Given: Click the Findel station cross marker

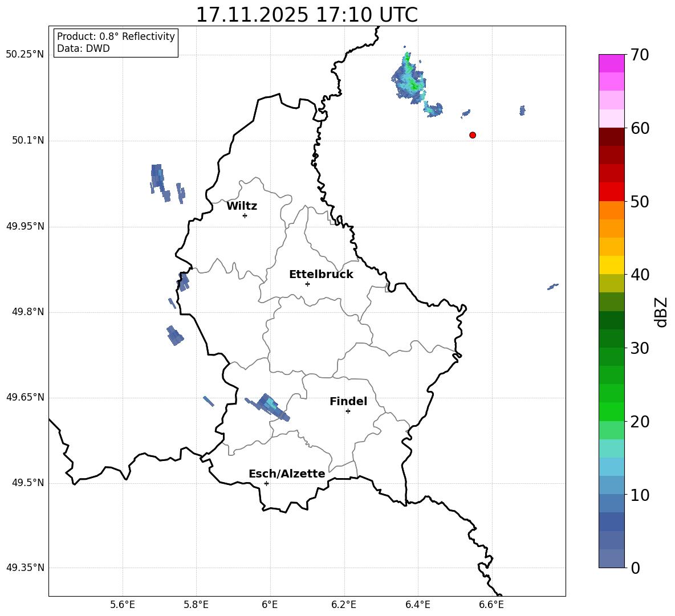Looking at the screenshot, I should tap(348, 411).
